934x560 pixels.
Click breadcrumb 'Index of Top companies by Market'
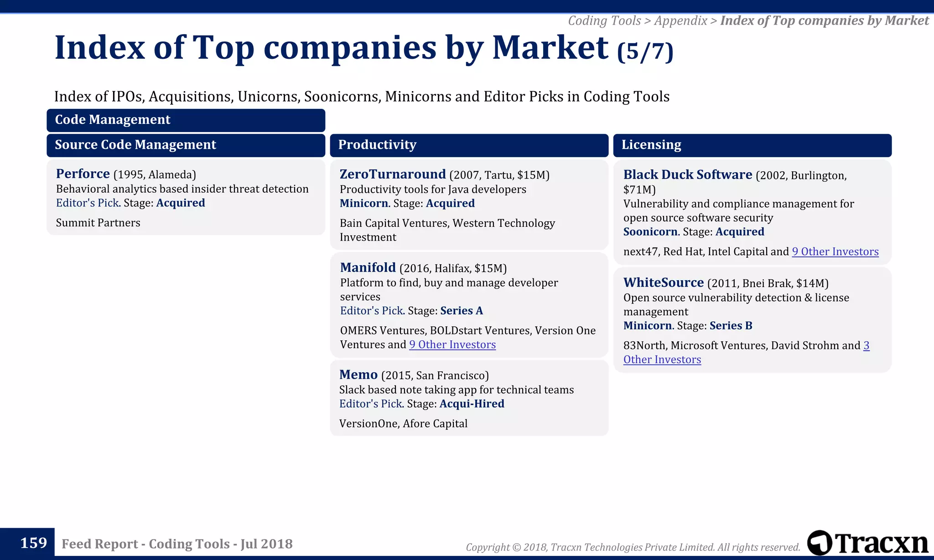(825, 21)
